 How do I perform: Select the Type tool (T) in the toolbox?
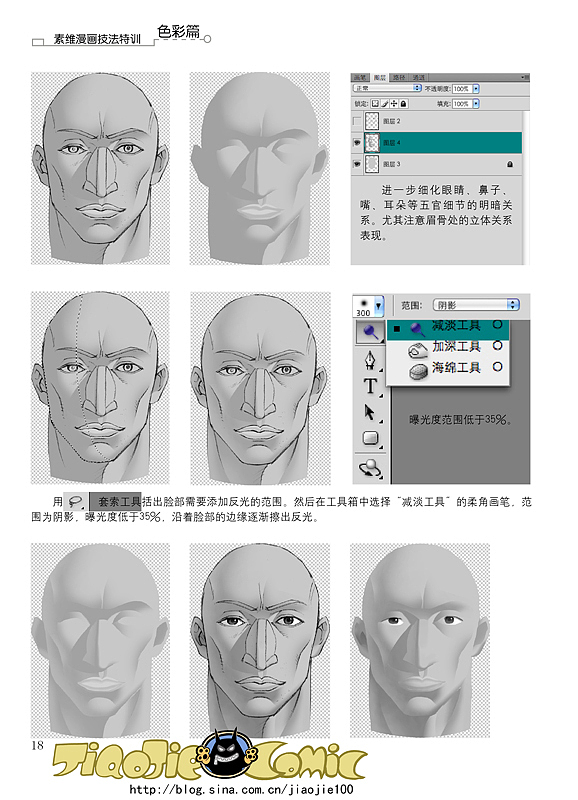[x=370, y=386]
